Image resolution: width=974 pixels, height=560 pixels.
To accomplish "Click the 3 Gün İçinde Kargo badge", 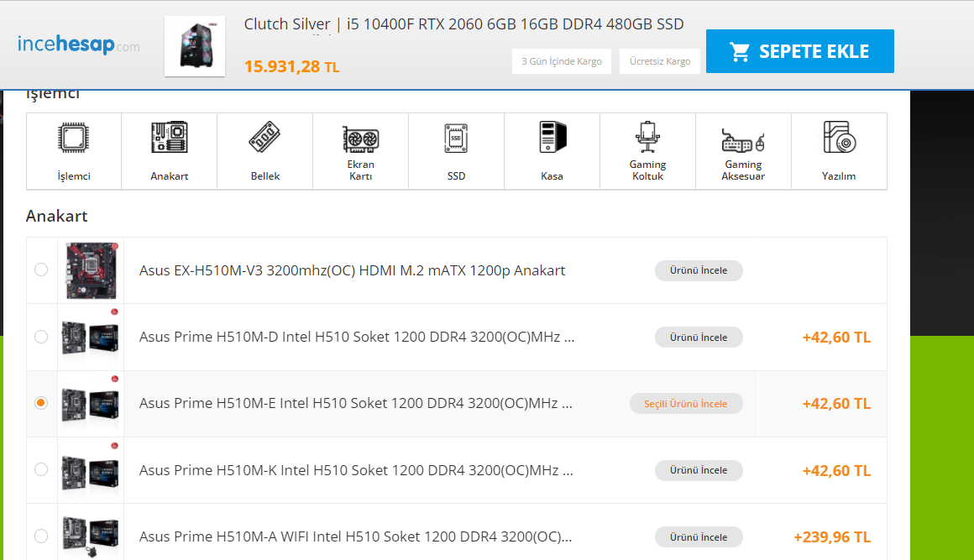I will tap(562, 60).
